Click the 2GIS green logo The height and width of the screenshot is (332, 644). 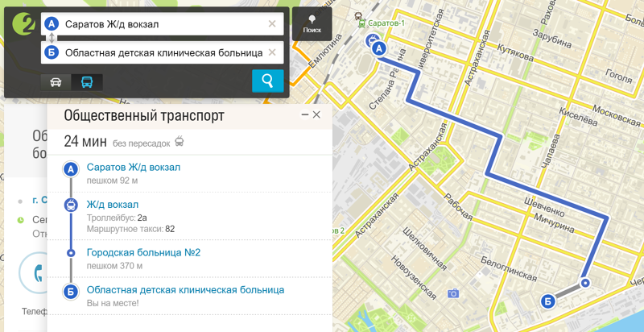pos(23,24)
